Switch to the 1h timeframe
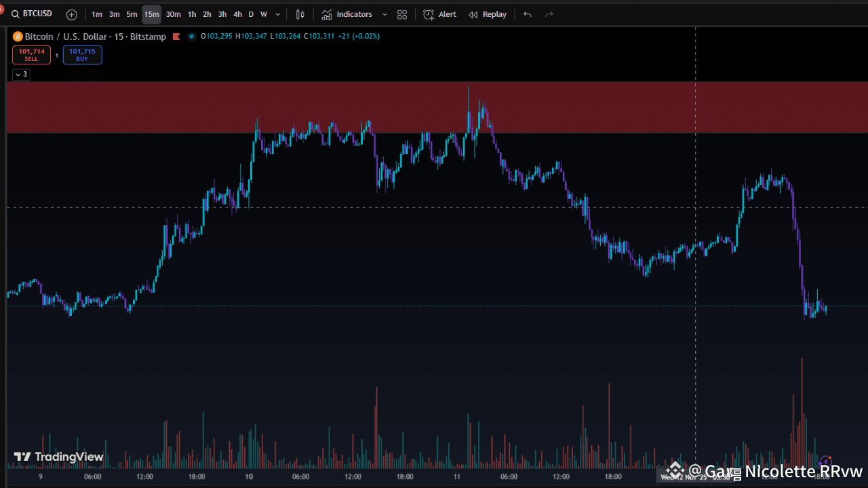The height and width of the screenshot is (488, 868). [192, 14]
